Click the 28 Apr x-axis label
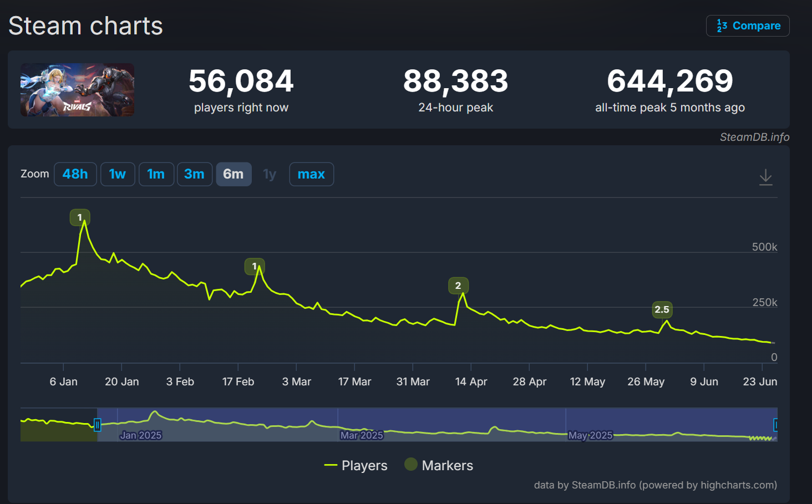 [529, 381]
